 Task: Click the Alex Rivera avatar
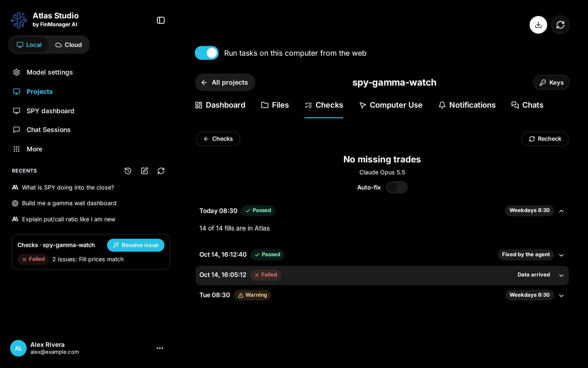pos(18,348)
